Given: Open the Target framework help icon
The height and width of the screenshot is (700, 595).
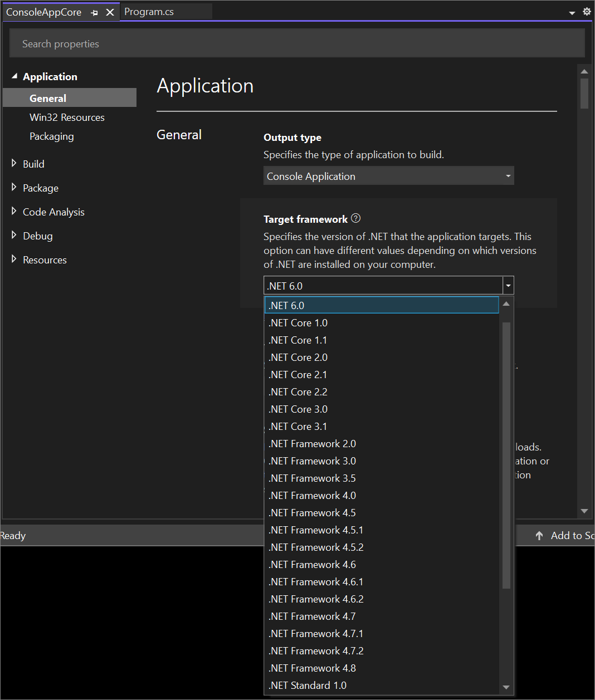Looking at the screenshot, I should tap(355, 218).
